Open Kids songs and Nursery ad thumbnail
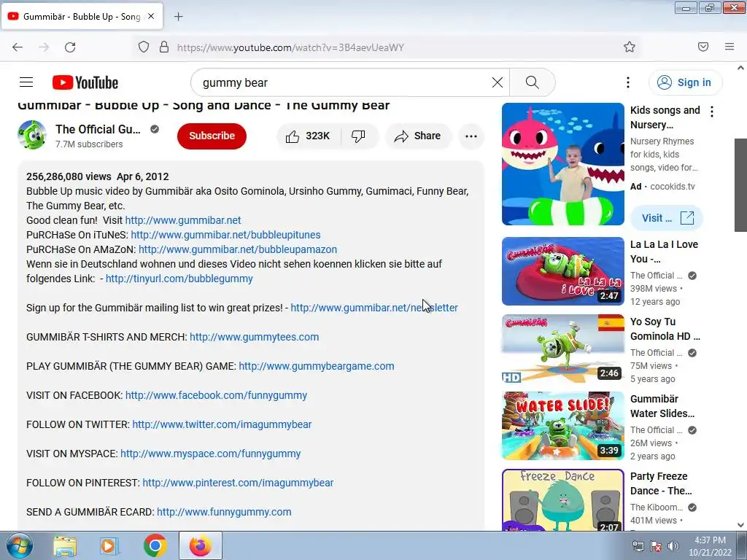The height and width of the screenshot is (560, 747). 562,164
